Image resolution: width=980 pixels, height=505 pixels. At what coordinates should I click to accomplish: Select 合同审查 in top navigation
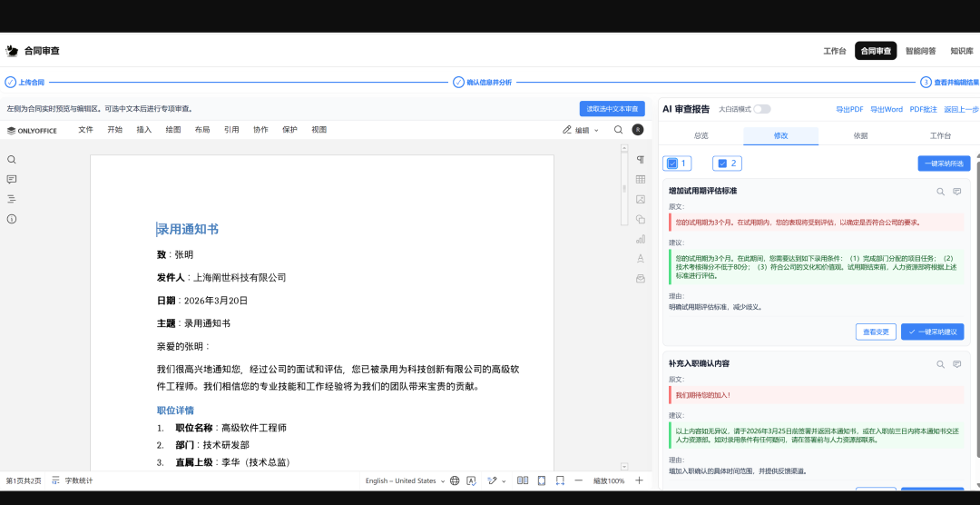pyautogui.click(x=876, y=51)
